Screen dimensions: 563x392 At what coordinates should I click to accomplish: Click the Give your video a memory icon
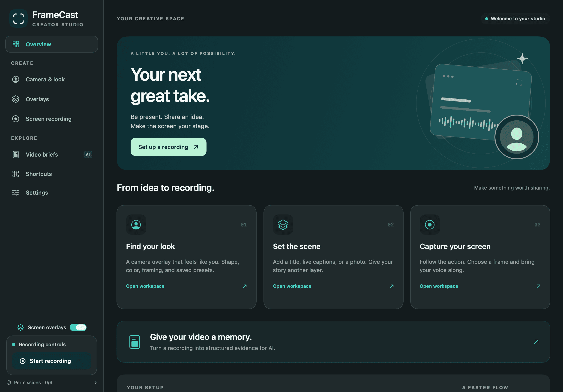135,342
